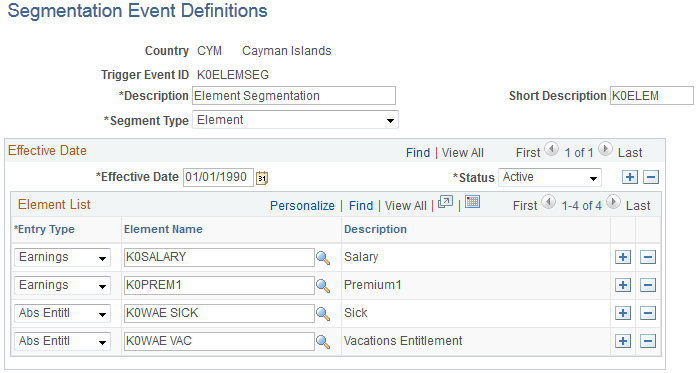Click Last link in Element List header
Viewport: 697px width, 373px height.
pos(638,206)
